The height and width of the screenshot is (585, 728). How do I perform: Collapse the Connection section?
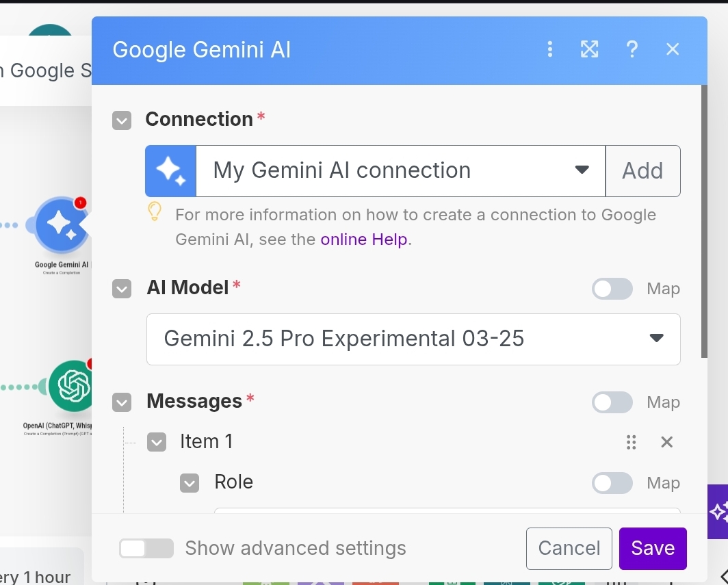click(122, 120)
